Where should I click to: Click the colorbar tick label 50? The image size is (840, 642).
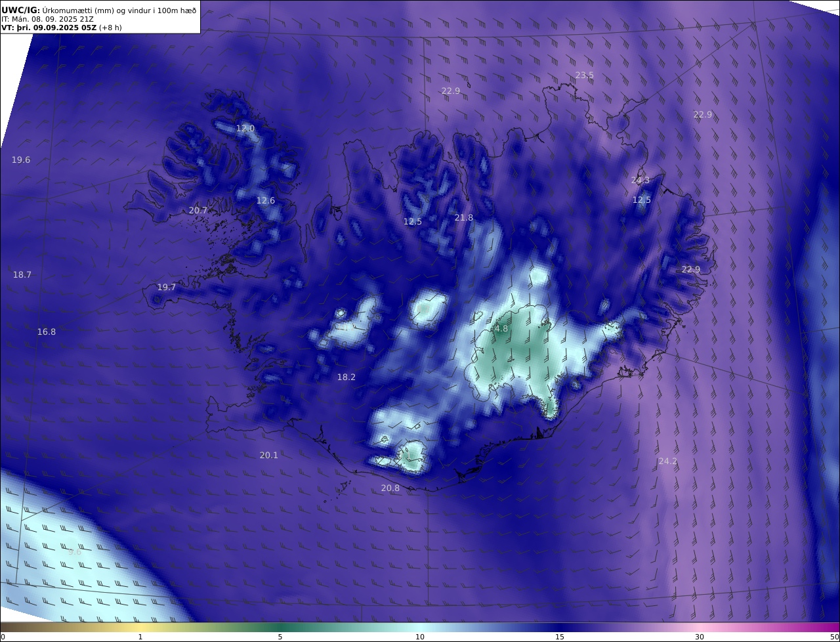(835, 637)
